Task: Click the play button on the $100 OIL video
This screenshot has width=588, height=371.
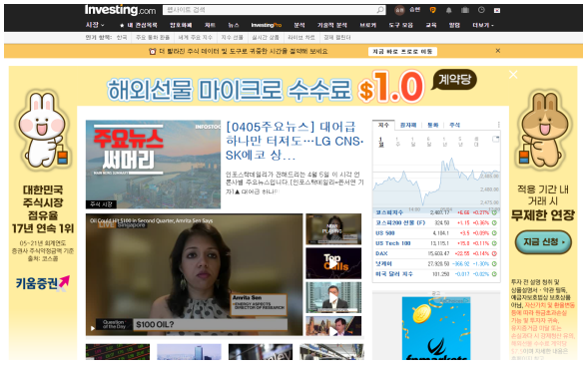Action: [93, 329]
